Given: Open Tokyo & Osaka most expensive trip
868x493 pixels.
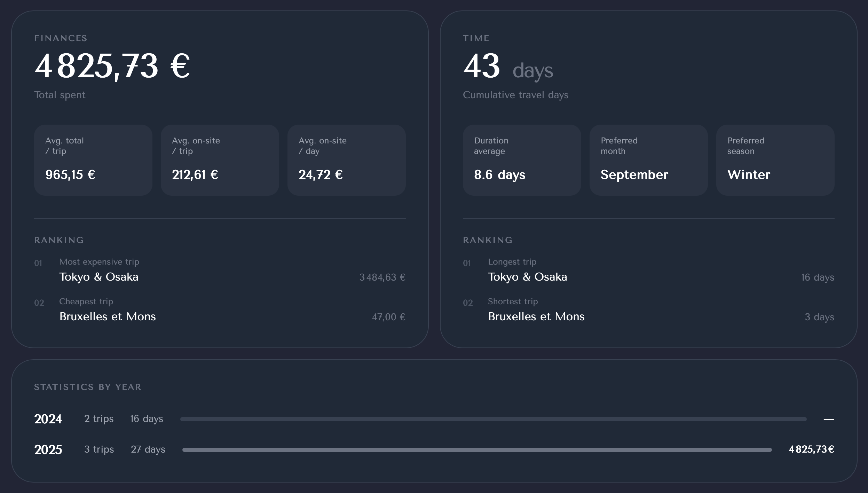Looking at the screenshot, I should click(99, 277).
